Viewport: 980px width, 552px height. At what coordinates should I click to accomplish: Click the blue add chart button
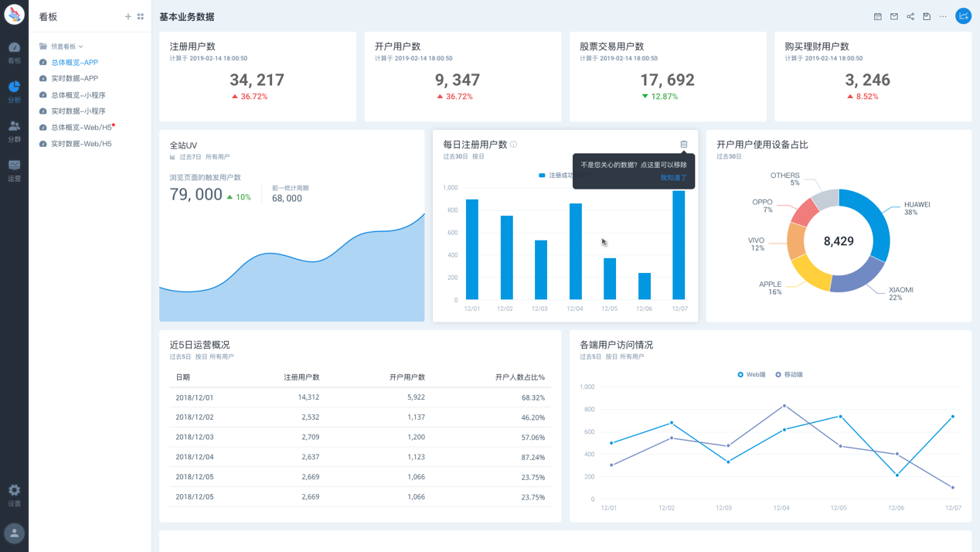(x=963, y=16)
